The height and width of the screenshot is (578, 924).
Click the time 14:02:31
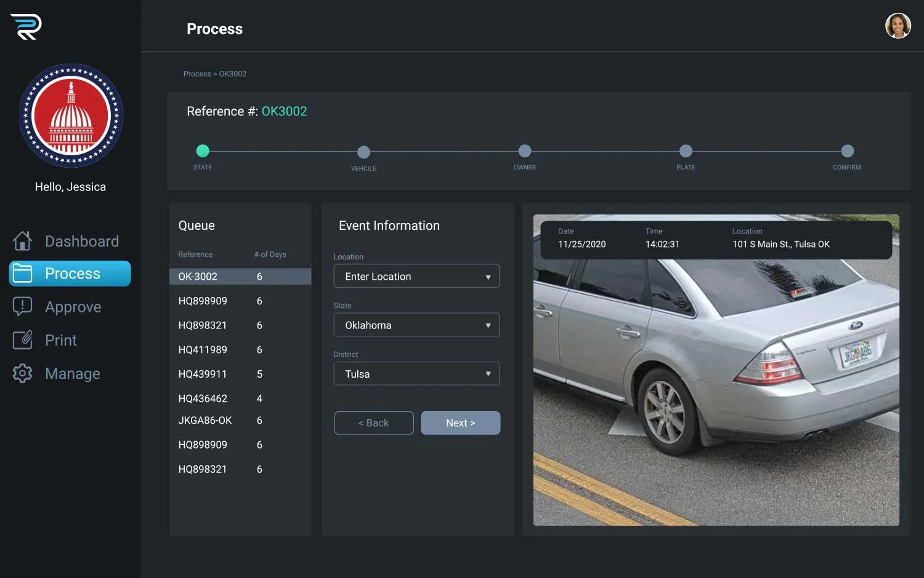click(x=662, y=245)
